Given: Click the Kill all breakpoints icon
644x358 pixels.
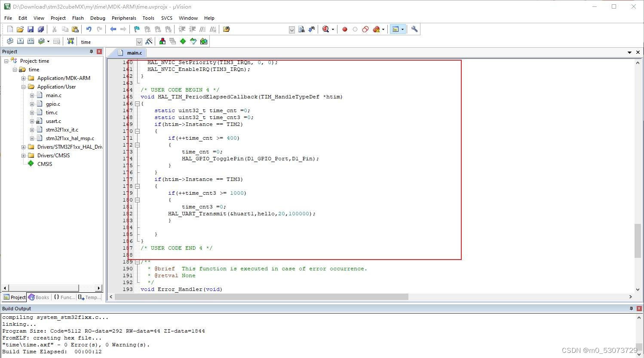Looking at the screenshot, I should [x=377, y=29].
